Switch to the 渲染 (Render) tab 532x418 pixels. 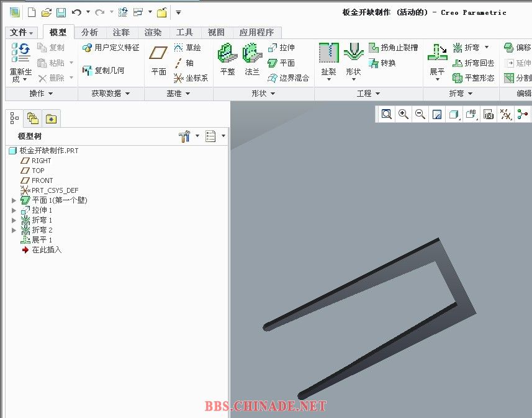[x=153, y=32]
